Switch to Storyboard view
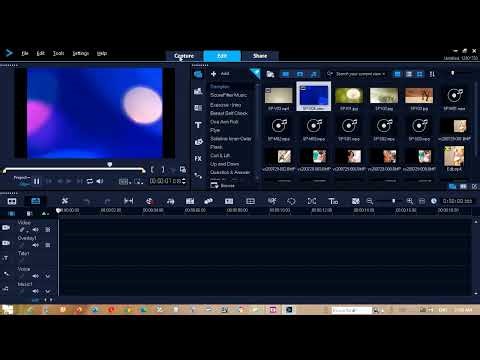 [12, 201]
